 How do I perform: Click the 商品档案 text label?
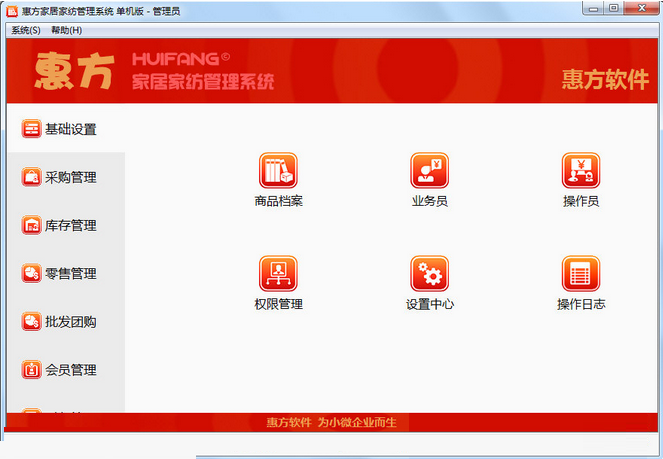(x=279, y=201)
